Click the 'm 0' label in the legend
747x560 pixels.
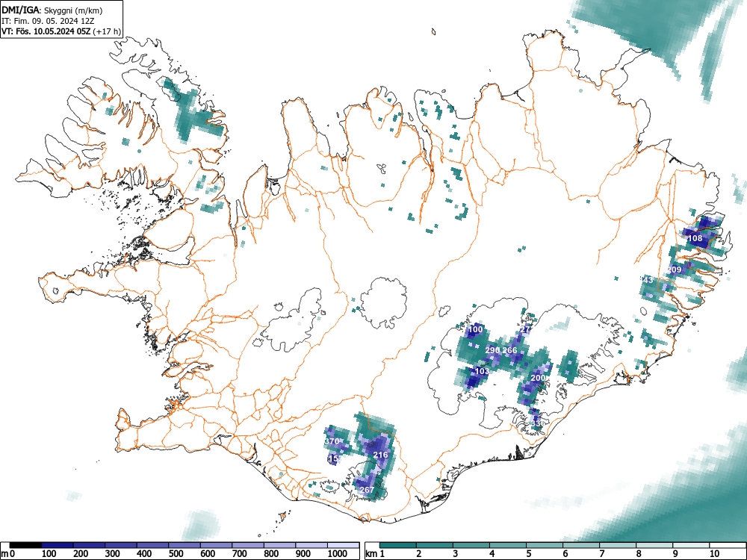(x=8, y=554)
